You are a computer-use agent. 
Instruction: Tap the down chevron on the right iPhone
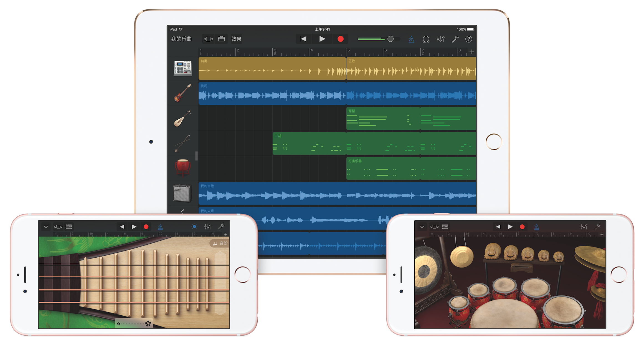(x=422, y=227)
